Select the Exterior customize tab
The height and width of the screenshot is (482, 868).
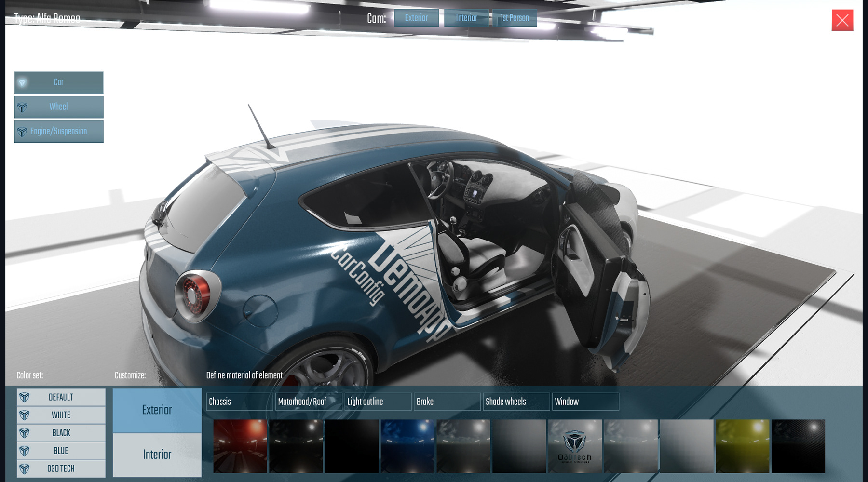pos(157,410)
